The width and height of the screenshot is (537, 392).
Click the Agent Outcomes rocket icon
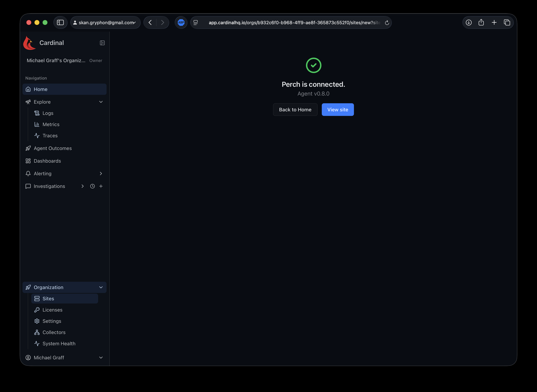point(28,148)
